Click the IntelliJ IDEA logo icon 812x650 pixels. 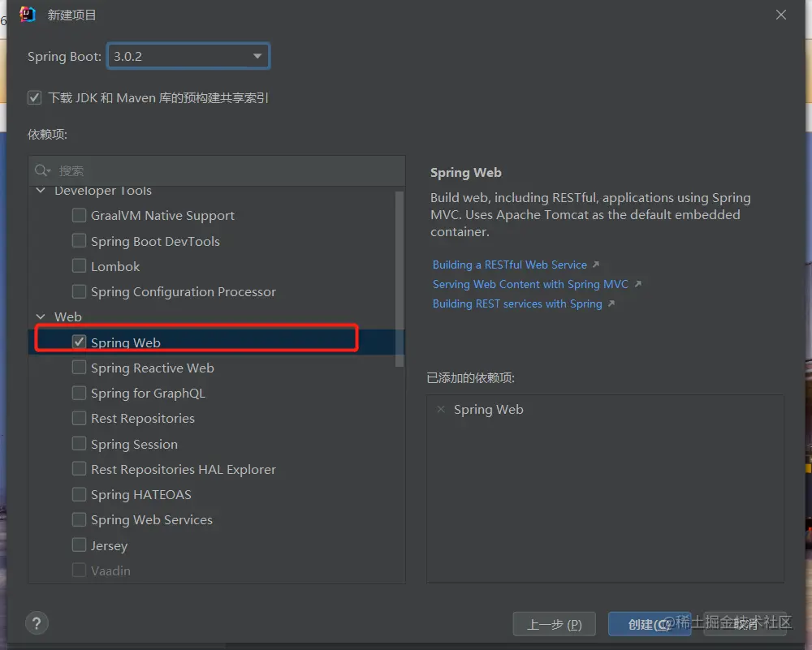click(28, 15)
